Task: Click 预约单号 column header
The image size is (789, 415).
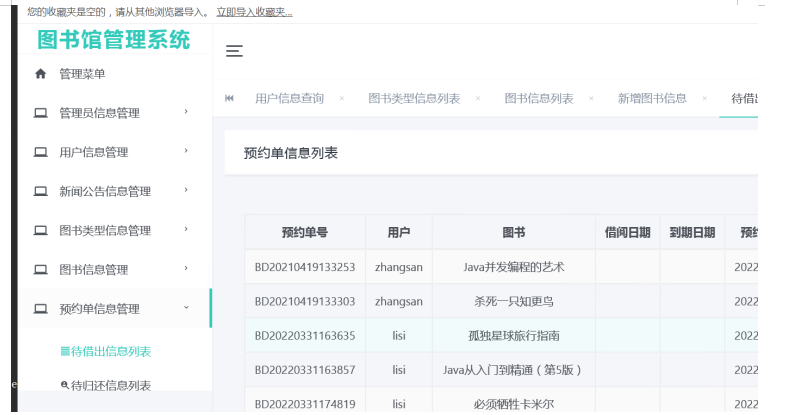Action: pos(305,232)
